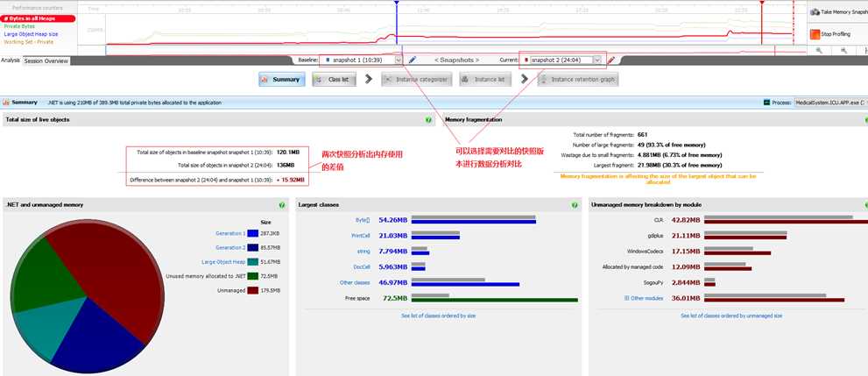This screenshot has width=868, height=376.
Task: Open help for the Total size of live objects panel
Action: 428,119
